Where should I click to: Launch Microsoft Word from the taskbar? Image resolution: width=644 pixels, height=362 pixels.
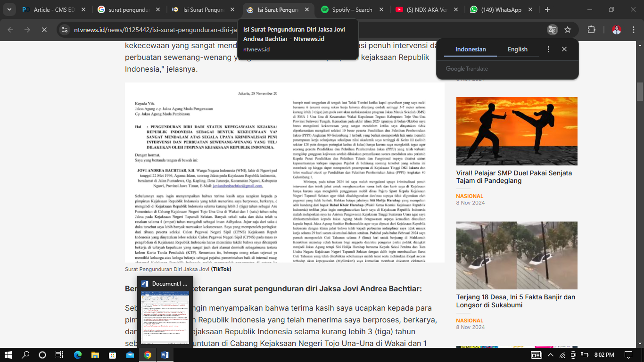coord(165,355)
